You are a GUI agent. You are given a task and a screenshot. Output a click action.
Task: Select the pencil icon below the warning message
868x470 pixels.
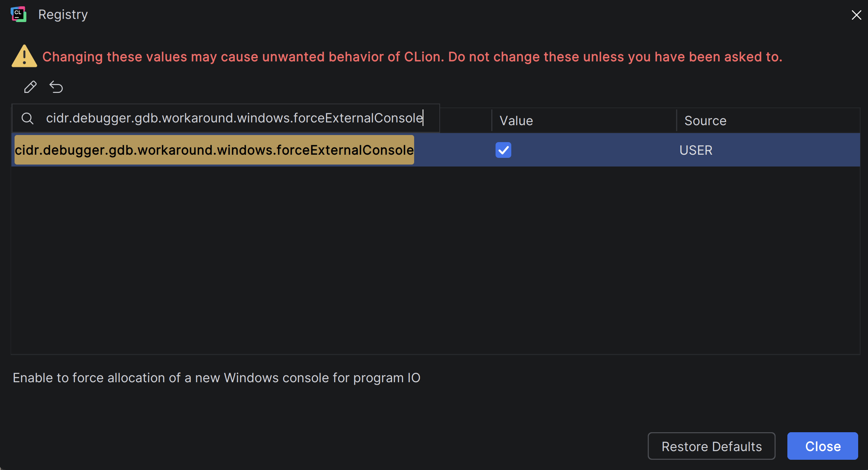coord(30,87)
